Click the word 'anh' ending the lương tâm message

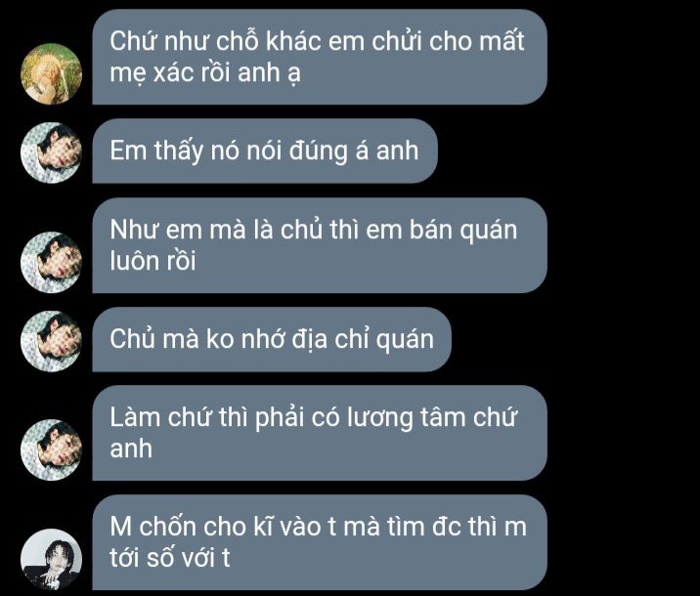(x=131, y=449)
